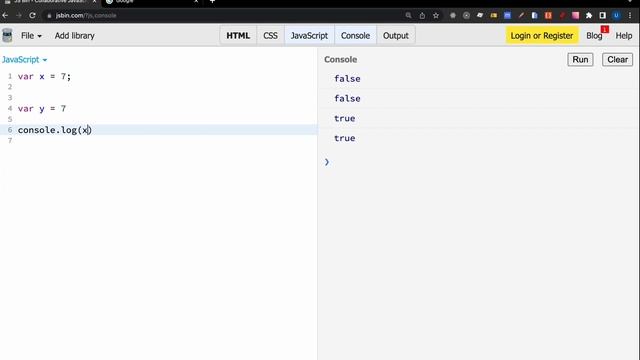Toggle the CSS panel
640x360 pixels.
pos(270,36)
